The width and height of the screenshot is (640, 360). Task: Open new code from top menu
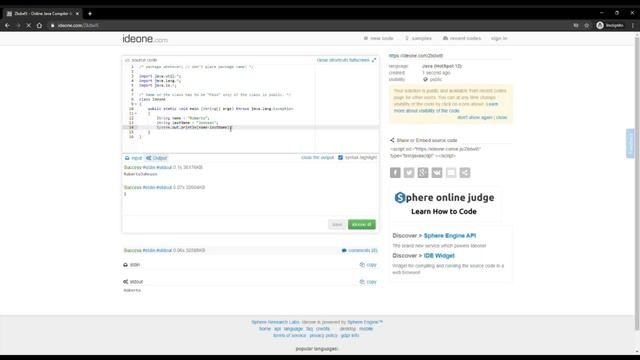379,38
